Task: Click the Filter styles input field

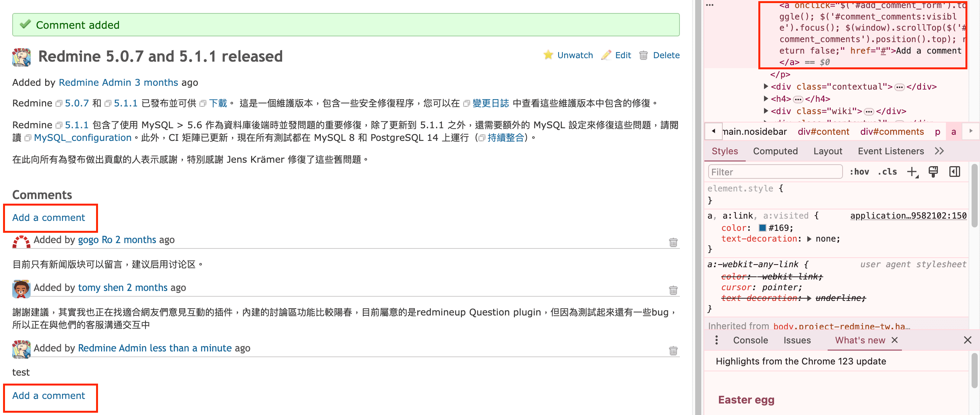Action: tap(775, 172)
